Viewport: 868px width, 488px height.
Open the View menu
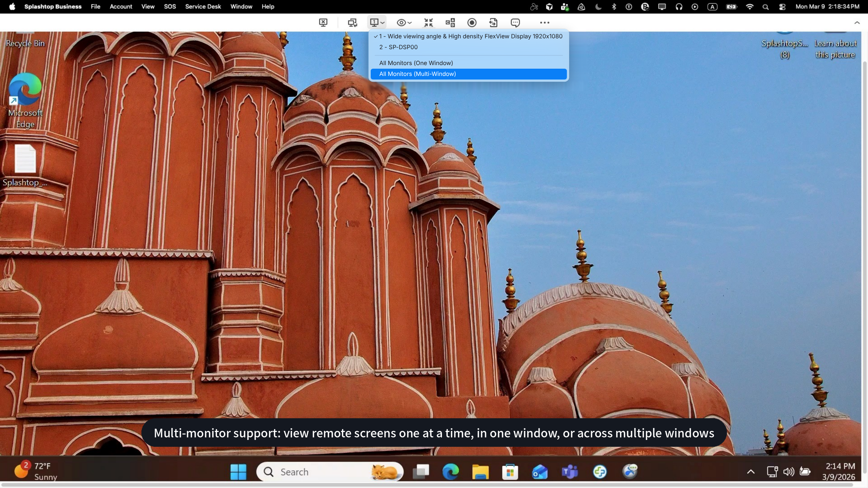tap(148, 7)
